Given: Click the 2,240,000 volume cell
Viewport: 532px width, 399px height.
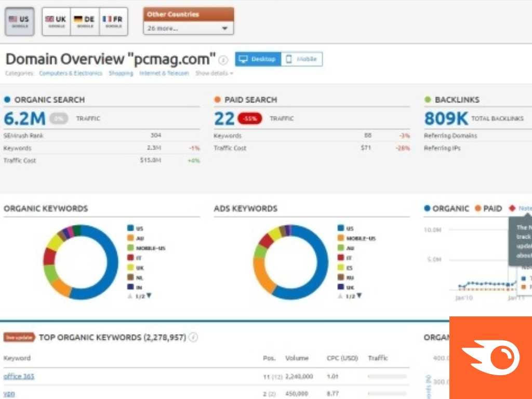Looking at the screenshot, I should (x=299, y=376).
